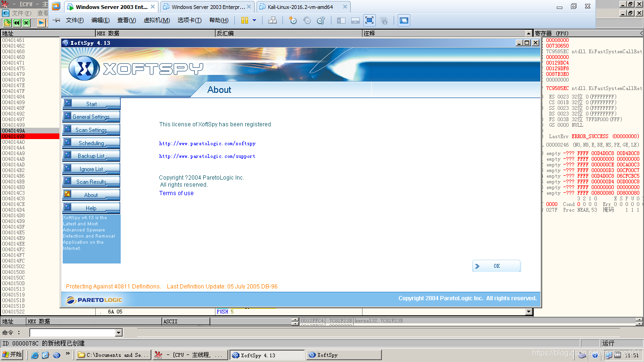Open Help in the XoftSpy sidebar
Viewport: 644px width, 362px height.
coord(91,208)
